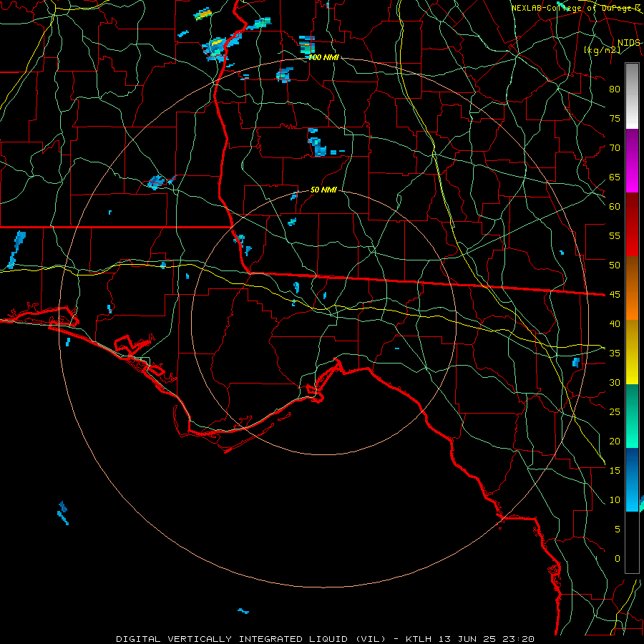Click the 60 value on the color scale
644x644 pixels.
(615, 207)
